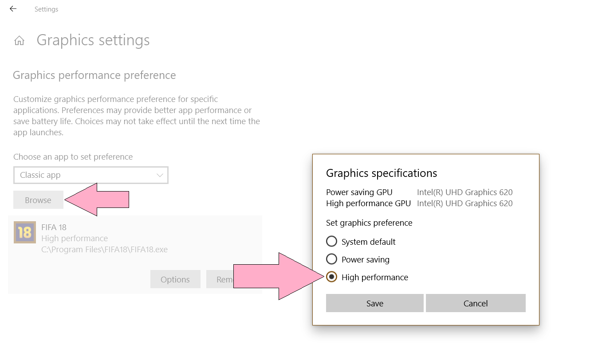Go to Settings home icon

(19, 41)
